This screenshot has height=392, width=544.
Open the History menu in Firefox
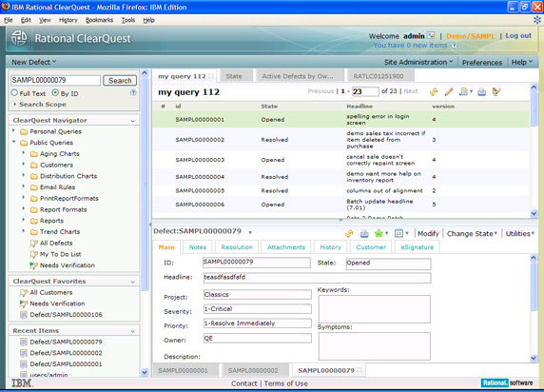coord(68,20)
